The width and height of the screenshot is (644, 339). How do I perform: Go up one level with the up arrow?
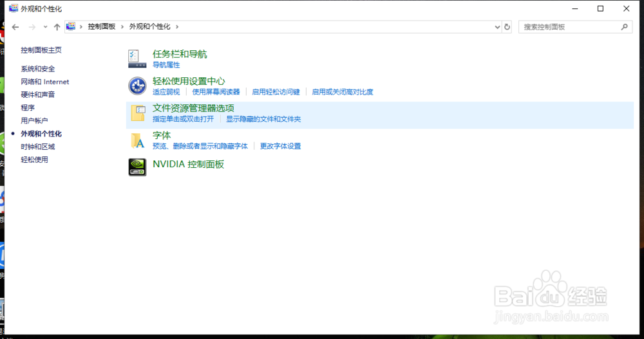[57, 27]
